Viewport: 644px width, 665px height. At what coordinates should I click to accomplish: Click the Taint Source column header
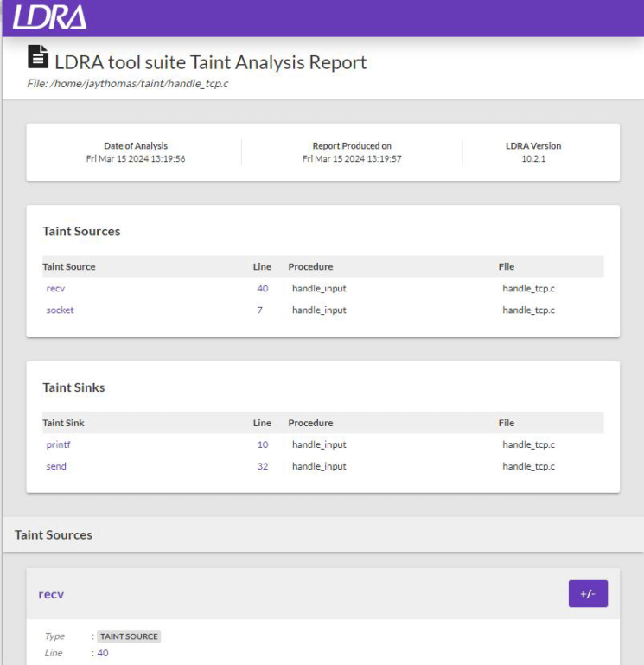69,266
